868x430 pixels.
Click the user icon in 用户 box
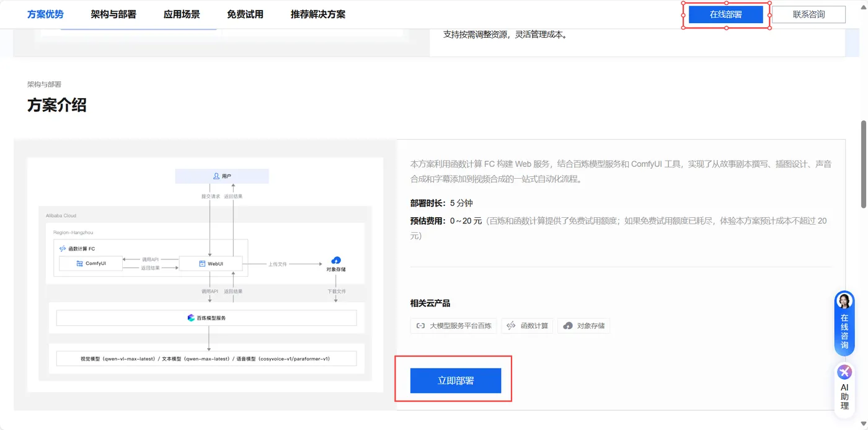(x=216, y=176)
